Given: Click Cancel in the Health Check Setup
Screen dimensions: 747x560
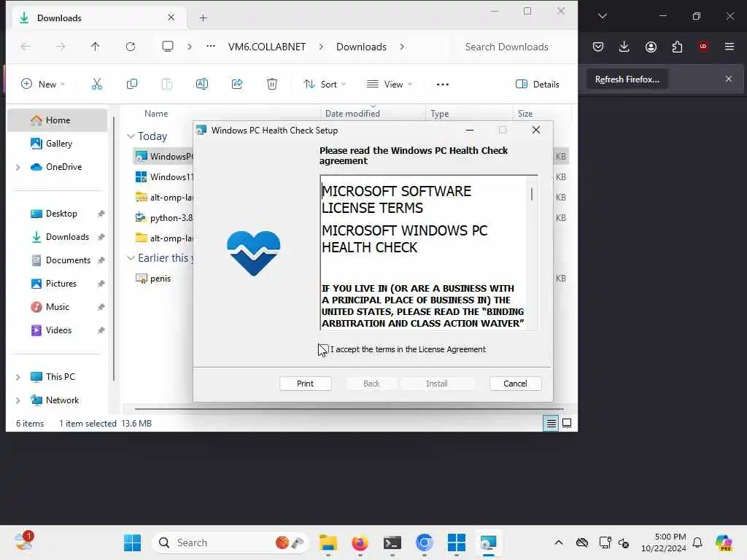Looking at the screenshot, I should click(x=515, y=384).
